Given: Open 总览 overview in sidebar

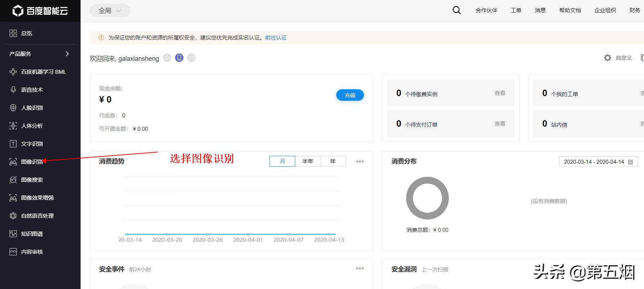Looking at the screenshot, I should point(27,33).
